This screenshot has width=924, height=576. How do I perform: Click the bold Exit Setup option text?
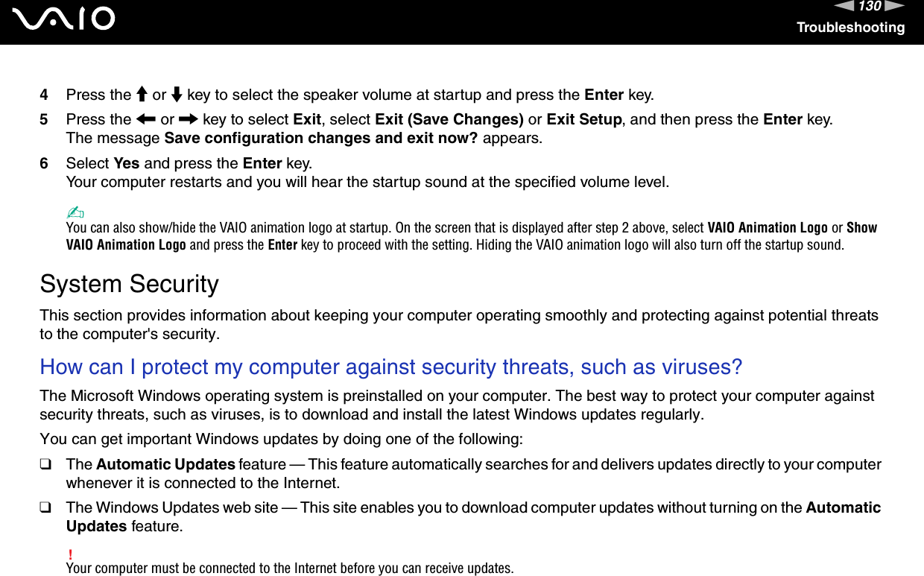click(585, 120)
